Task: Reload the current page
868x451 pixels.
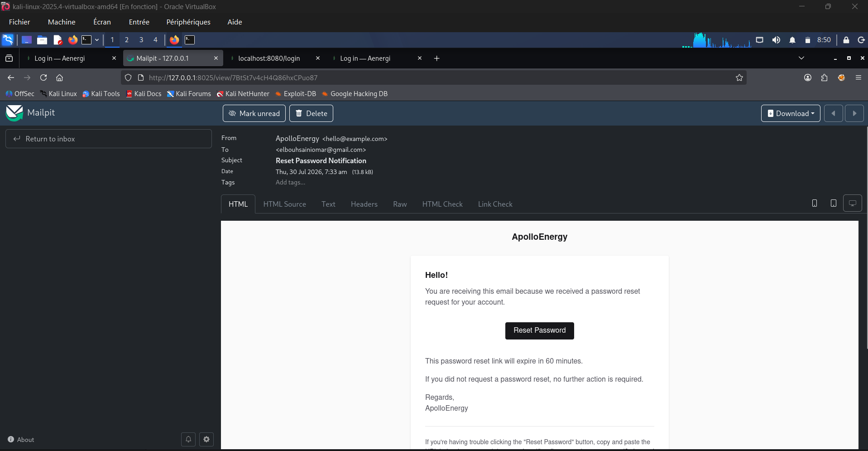Action: tap(43, 78)
